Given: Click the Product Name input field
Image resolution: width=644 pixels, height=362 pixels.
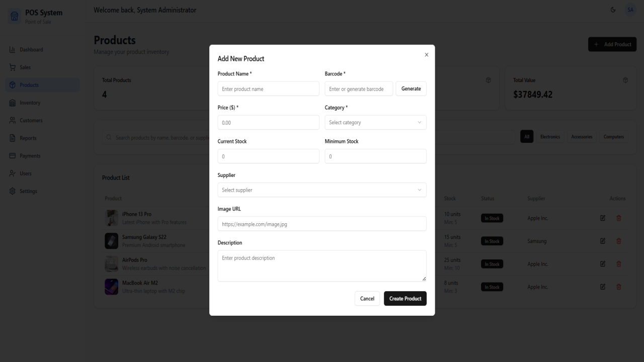Looking at the screenshot, I should click(268, 89).
